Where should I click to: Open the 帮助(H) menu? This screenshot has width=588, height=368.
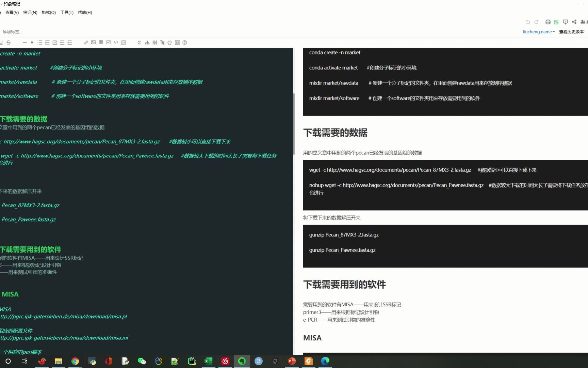[x=85, y=12]
